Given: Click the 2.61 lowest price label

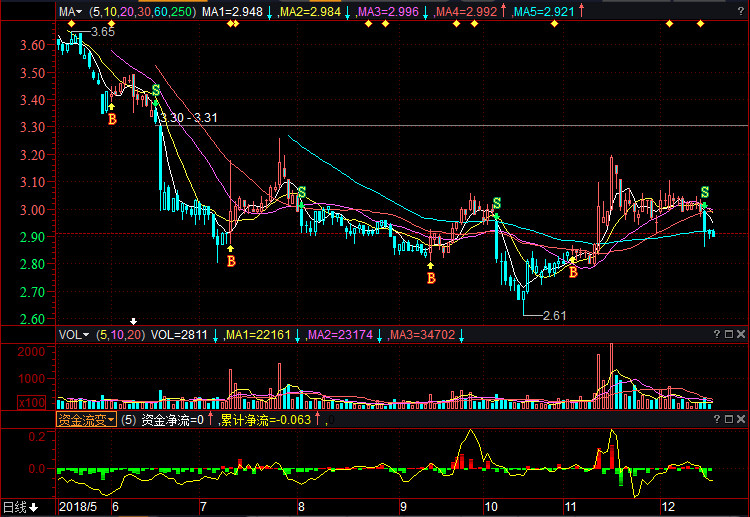Looking at the screenshot, I should pos(554,315).
